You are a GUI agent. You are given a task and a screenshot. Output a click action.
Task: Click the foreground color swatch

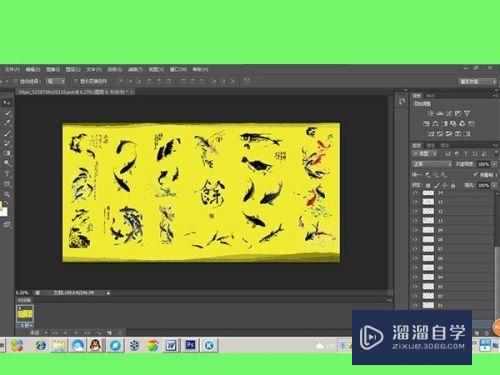[1, 205]
